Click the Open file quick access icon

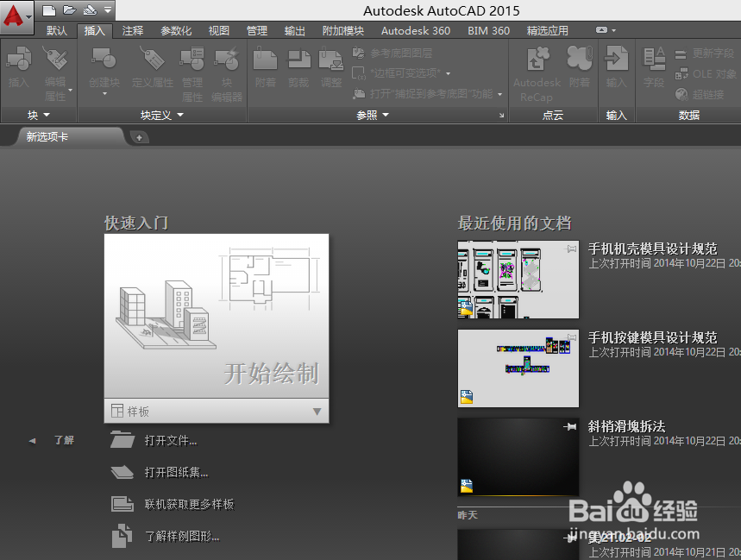pos(70,9)
